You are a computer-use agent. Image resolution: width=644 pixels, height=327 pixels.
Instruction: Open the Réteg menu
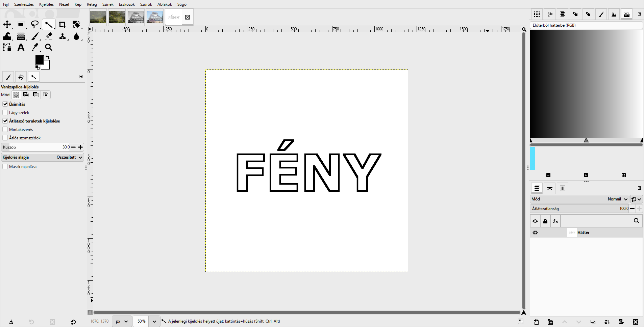[92, 4]
